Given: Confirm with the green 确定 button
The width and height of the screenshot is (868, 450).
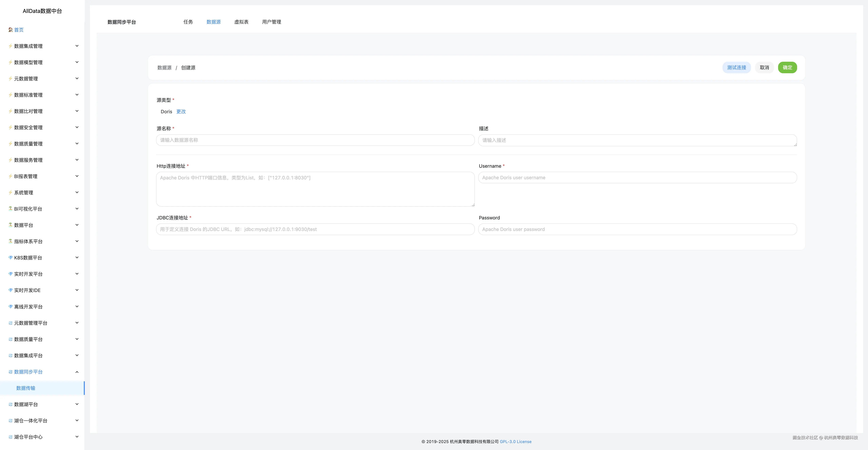Looking at the screenshot, I should click(787, 68).
